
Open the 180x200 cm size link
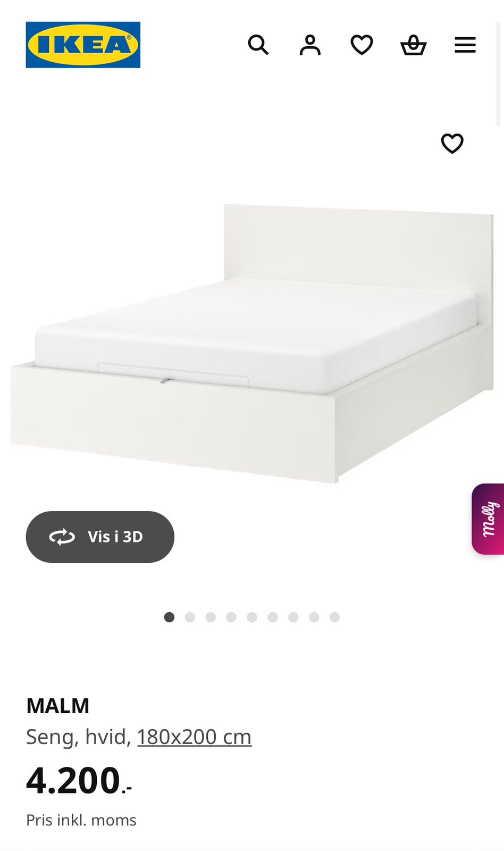tap(195, 737)
